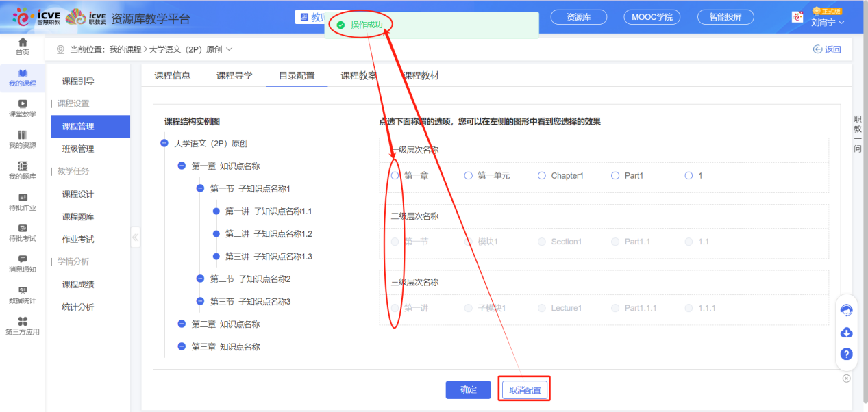Image resolution: width=868 pixels, height=412 pixels.
Task: Select 第一单元 as first-level name
Action: (468, 175)
